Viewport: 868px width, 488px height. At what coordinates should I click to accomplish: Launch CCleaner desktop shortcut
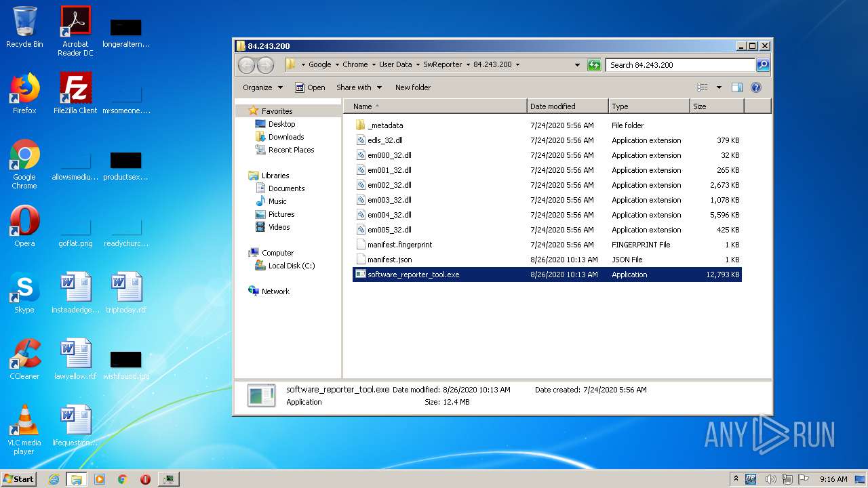coord(24,359)
